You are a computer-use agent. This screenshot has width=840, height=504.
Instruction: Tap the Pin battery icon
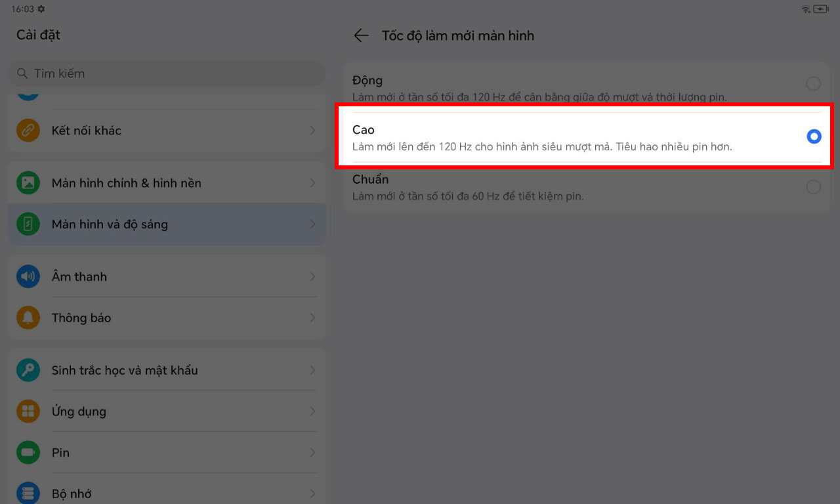pos(28,452)
